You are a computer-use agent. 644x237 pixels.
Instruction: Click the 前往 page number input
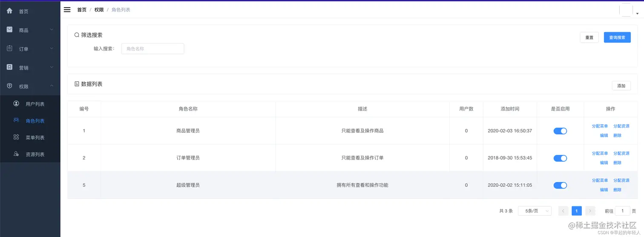click(622, 211)
